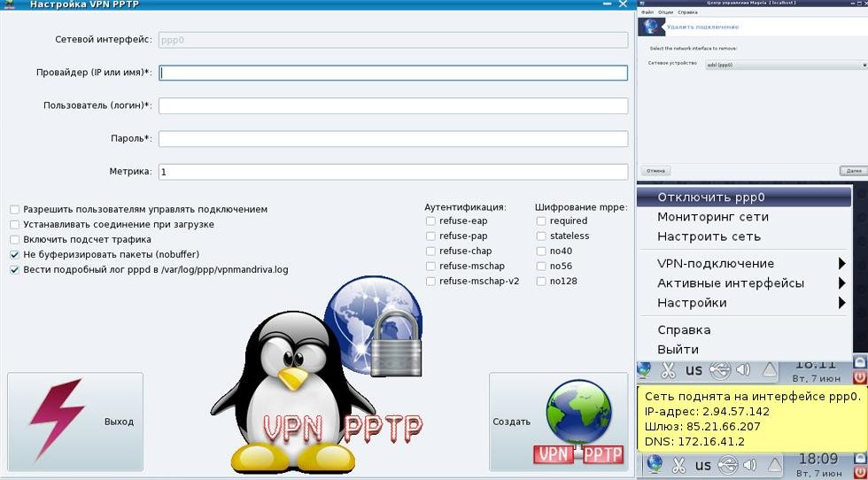The height and width of the screenshot is (480, 868).
Task: Click the USB device notifier icon in the 18:09 tray
Action: pos(728,464)
